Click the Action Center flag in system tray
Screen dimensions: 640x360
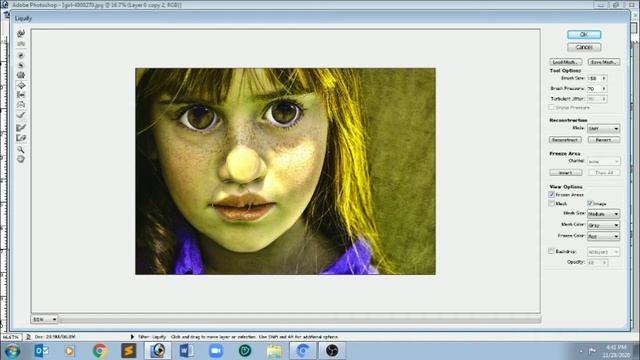pos(592,351)
